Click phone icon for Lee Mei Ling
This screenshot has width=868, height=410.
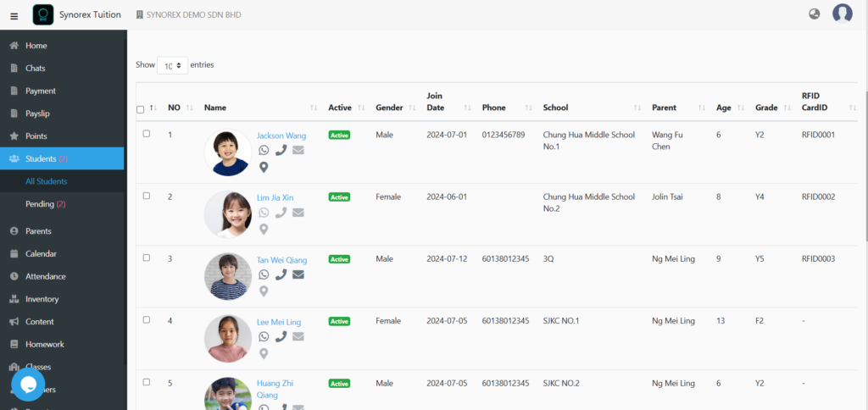[281, 336]
